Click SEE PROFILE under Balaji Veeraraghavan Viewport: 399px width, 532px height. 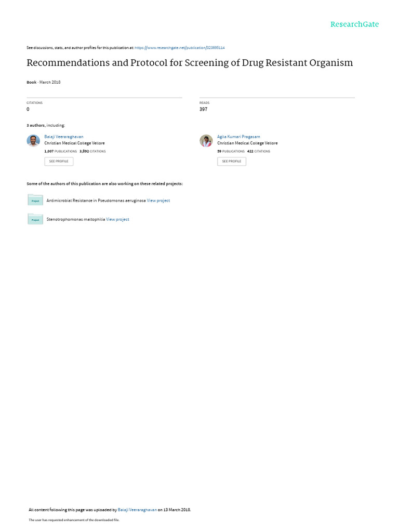pyautogui.click(x=59, y=161)
